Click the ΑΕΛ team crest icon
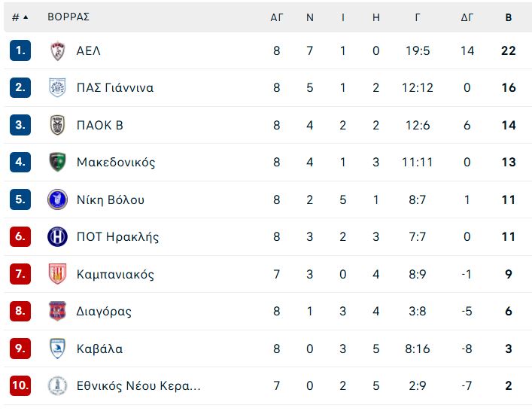The width and height of the screenshot is (532, 414). [57, 51]
